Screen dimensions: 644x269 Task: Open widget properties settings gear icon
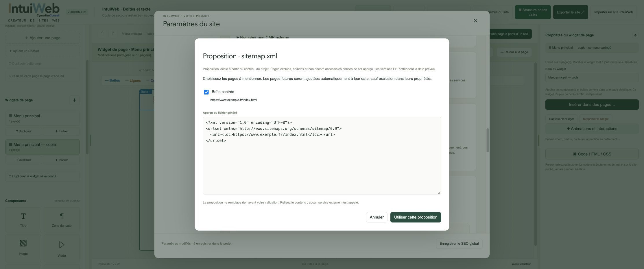point(635,35)
